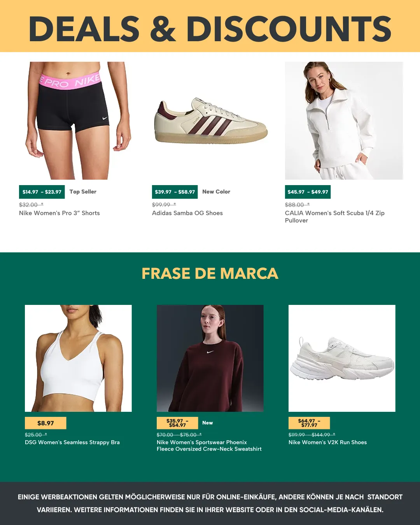
Task: Click the $35.97 - $54.97 price tag
Action: click(x=177, y=423)
